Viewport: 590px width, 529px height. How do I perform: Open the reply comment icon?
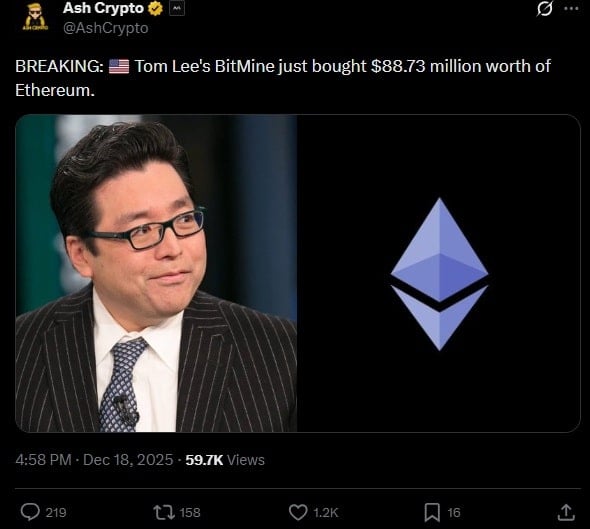[30, 512]
